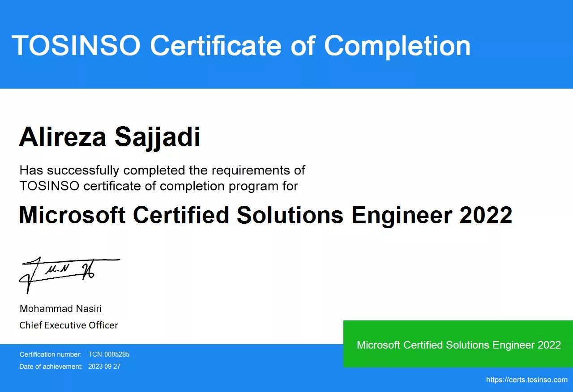Click the date value '2023 09 27'
The image size is (573, 392).
(104, 366)
